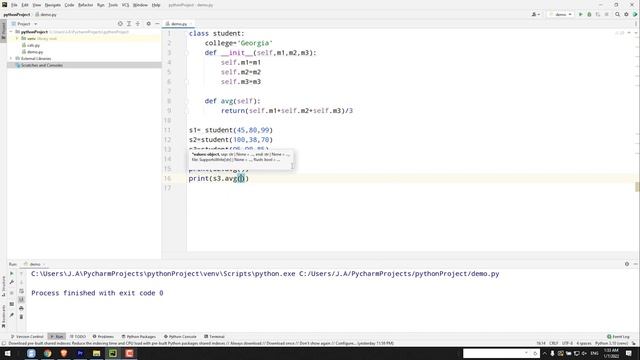Open Terminal tool window tab

[214, 337]
